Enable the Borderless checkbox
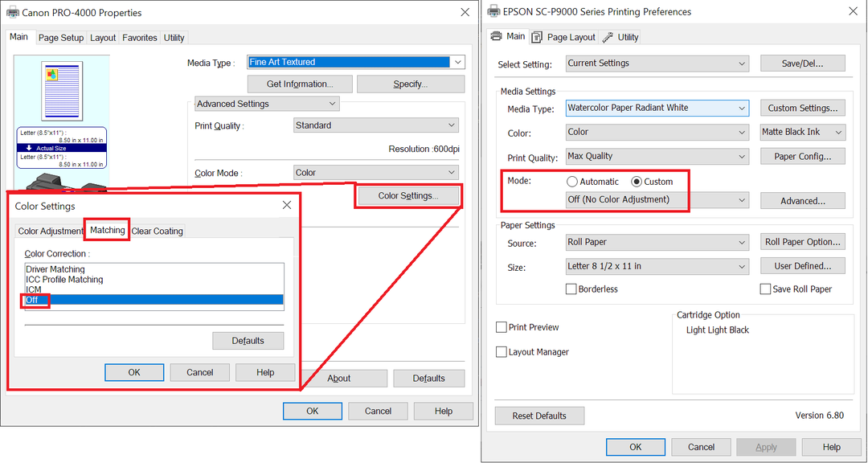 (571, 289)
